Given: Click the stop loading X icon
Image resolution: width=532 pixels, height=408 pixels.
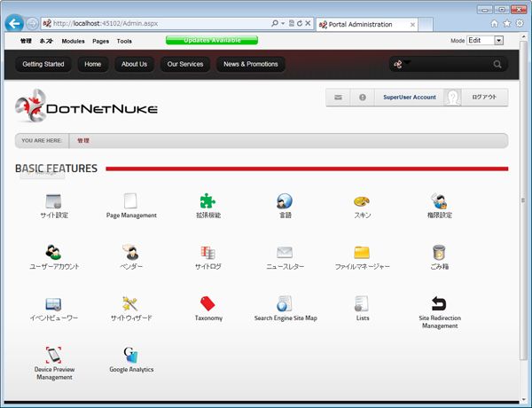Looking at the screenshot, I should click(308, 23).
